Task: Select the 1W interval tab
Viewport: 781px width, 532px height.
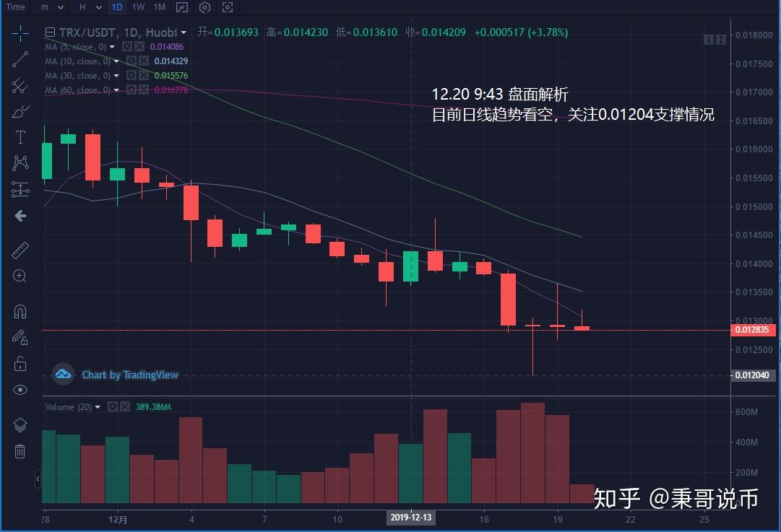Action: (x=138, y=7)
